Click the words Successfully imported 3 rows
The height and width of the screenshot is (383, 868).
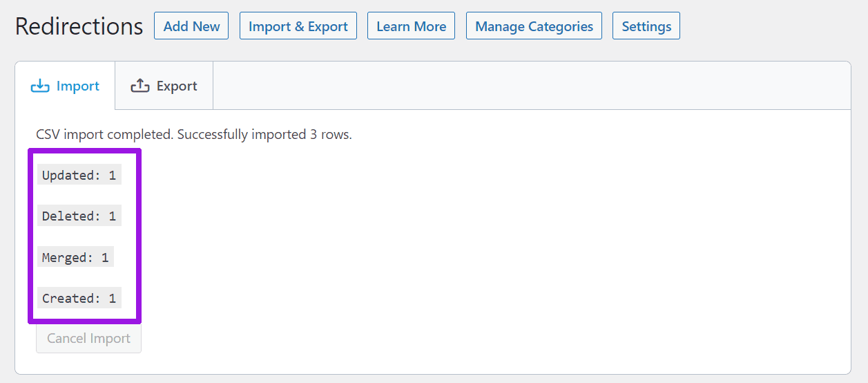click(264, 134)
